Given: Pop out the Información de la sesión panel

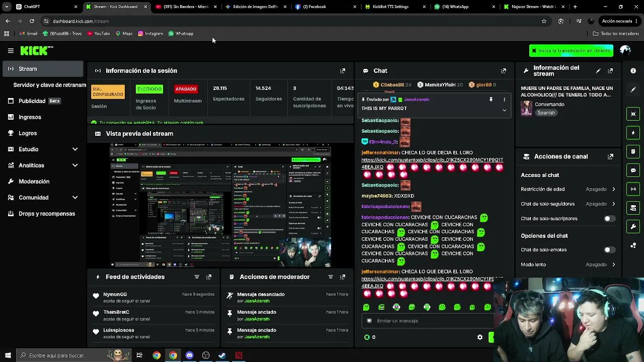Looking at the screenshot, I should click(343, 71).
